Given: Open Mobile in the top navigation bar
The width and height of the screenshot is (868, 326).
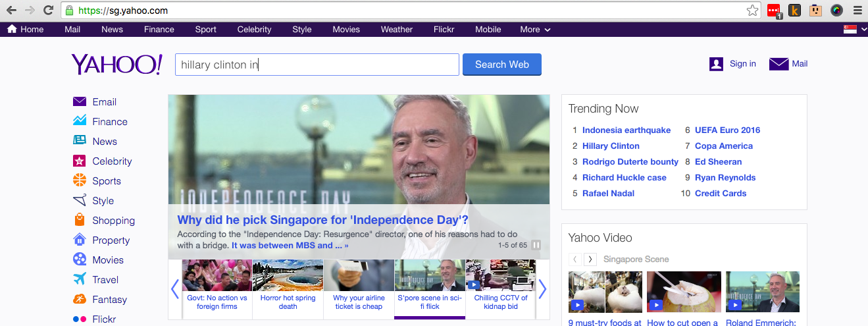Looking at the screenshot, I should (x=488, y=30).
